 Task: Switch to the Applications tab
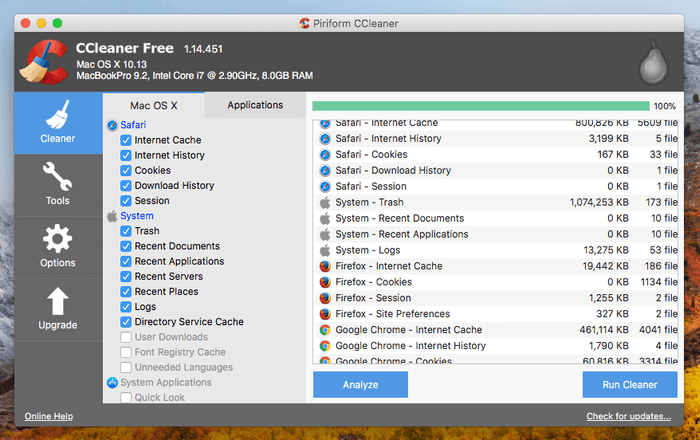(255, 105)
